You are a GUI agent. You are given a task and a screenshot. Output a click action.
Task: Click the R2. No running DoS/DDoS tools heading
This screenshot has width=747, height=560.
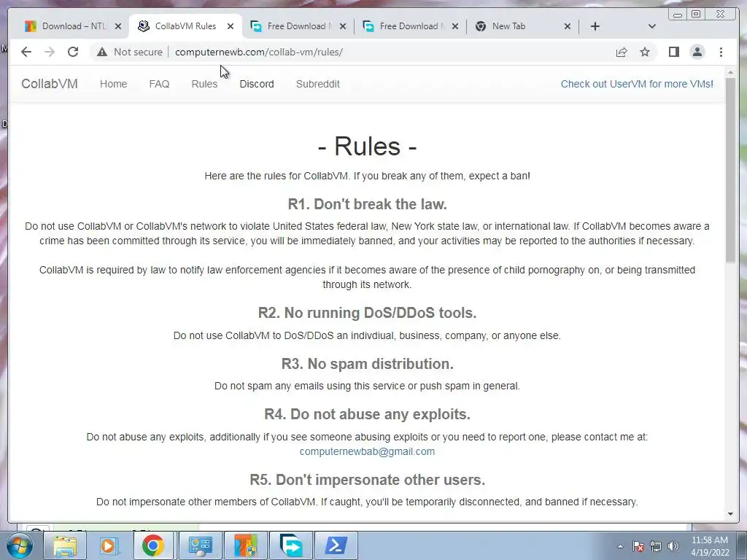(x=368, y=313)
